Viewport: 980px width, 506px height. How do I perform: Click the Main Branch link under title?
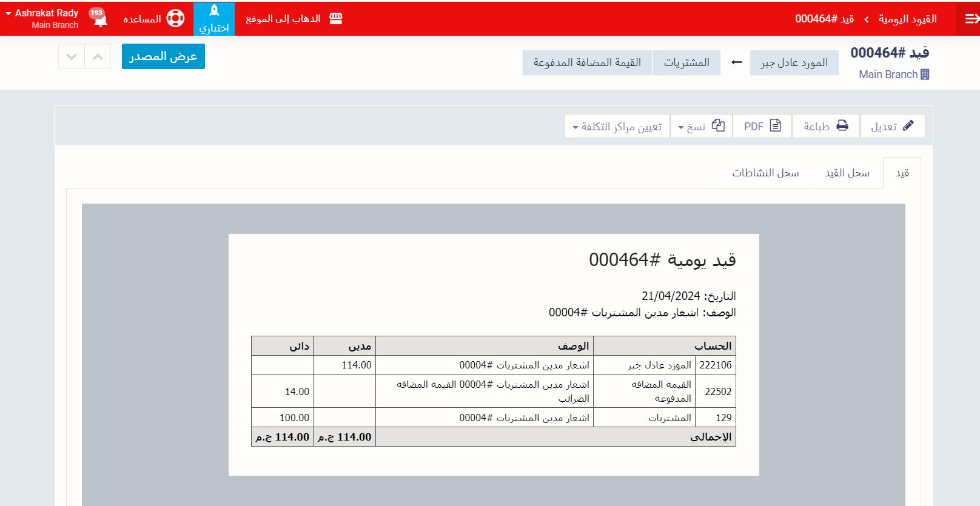point(888,75)
